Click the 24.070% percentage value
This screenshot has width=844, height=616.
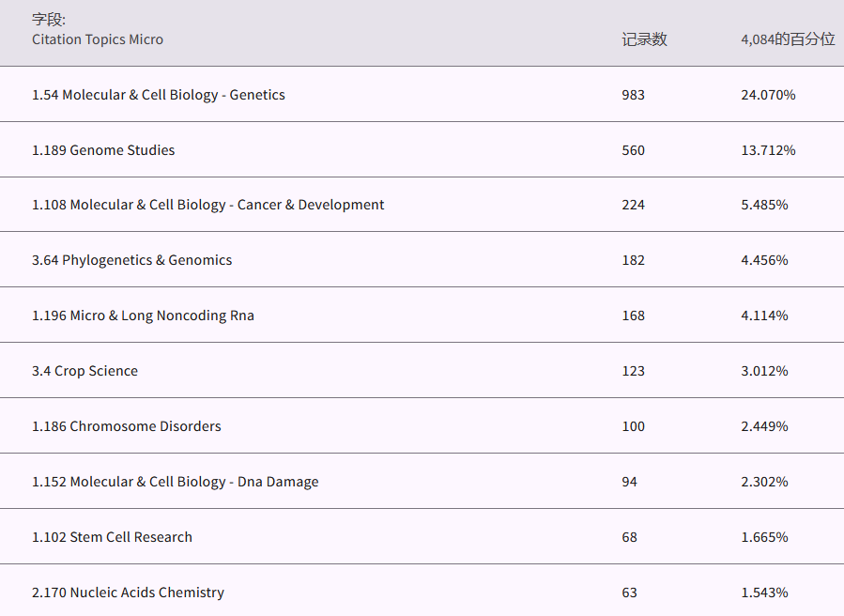click(768, 95)
